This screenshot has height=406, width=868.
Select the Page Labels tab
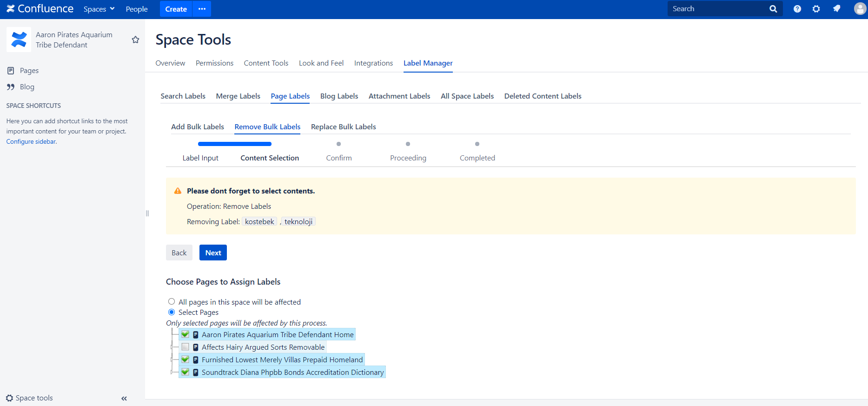290,96
